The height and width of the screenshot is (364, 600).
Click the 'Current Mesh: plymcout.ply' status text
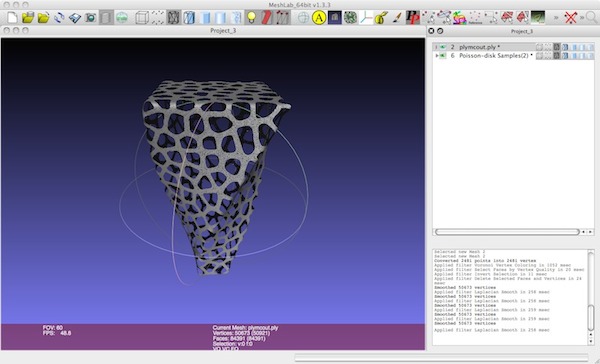[245, 328]
